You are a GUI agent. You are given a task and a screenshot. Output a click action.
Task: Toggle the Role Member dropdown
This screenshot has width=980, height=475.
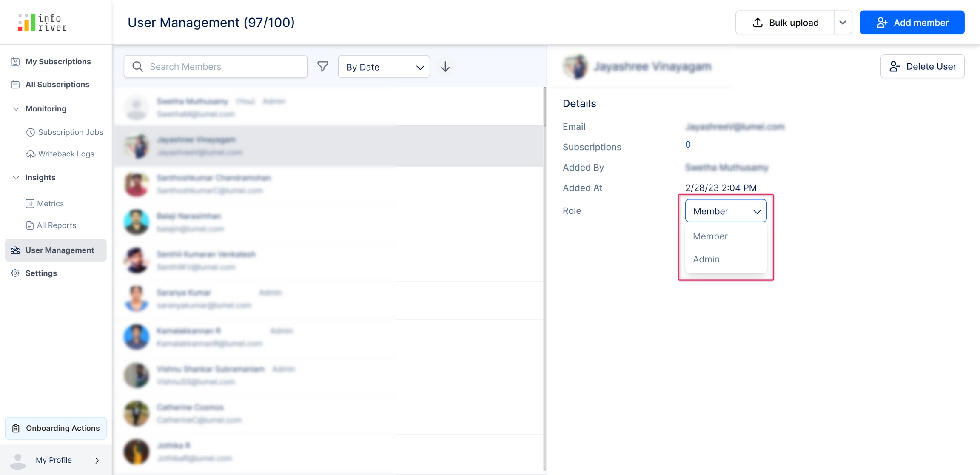(x=726, y=211)
